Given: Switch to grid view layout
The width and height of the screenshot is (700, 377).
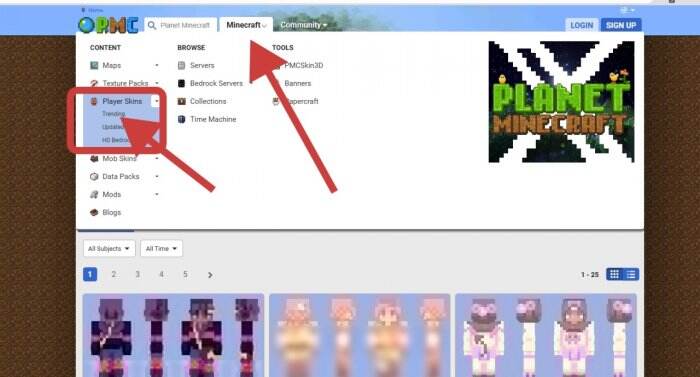Looking at the screenshot, I should pos(614,274).
